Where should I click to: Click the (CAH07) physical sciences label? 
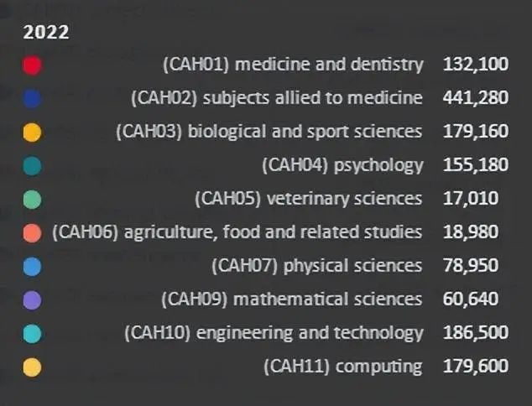tap(317, 266)
